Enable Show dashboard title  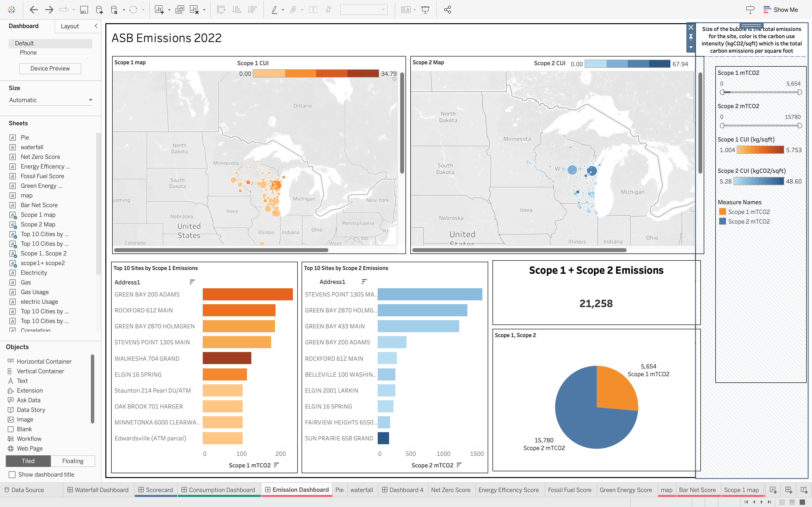point(12,474)
